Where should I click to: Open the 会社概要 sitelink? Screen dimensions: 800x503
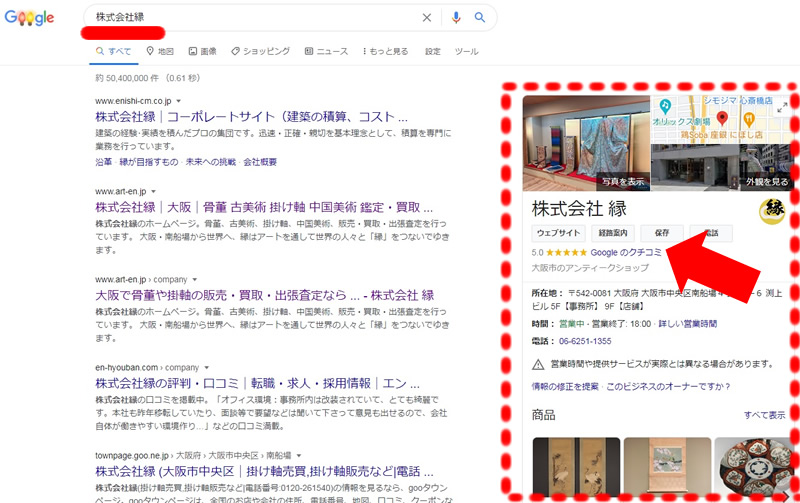pos(260,162)
